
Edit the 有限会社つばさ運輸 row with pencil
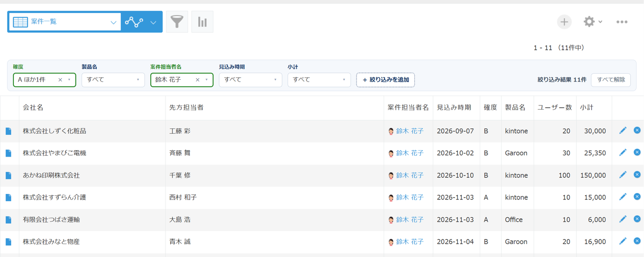pyautogui.click(x=623, y=219)
